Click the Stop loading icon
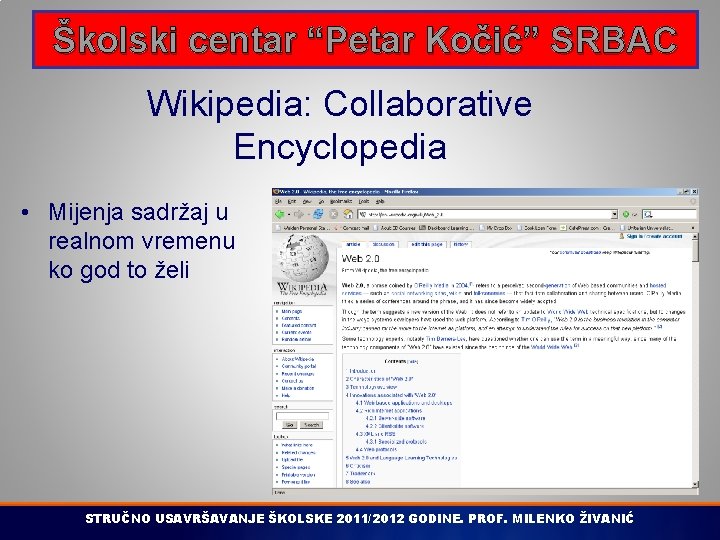The image size is (720, 540). pos(334,214)
